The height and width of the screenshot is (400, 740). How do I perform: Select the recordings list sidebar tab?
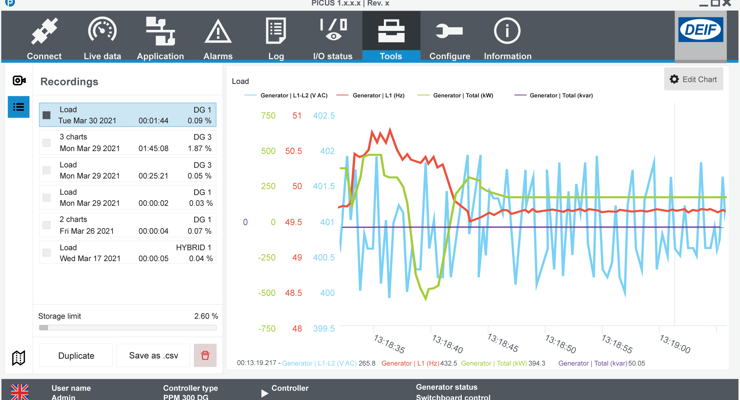pos(19,106)
